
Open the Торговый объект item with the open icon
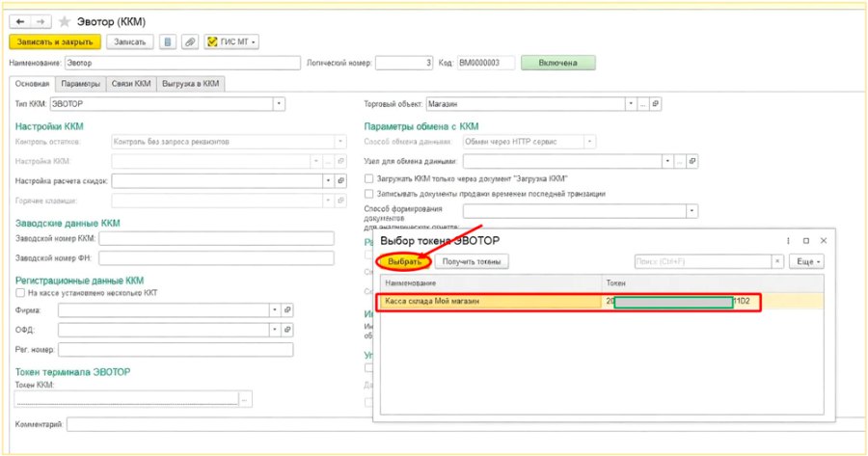point(656,103)
